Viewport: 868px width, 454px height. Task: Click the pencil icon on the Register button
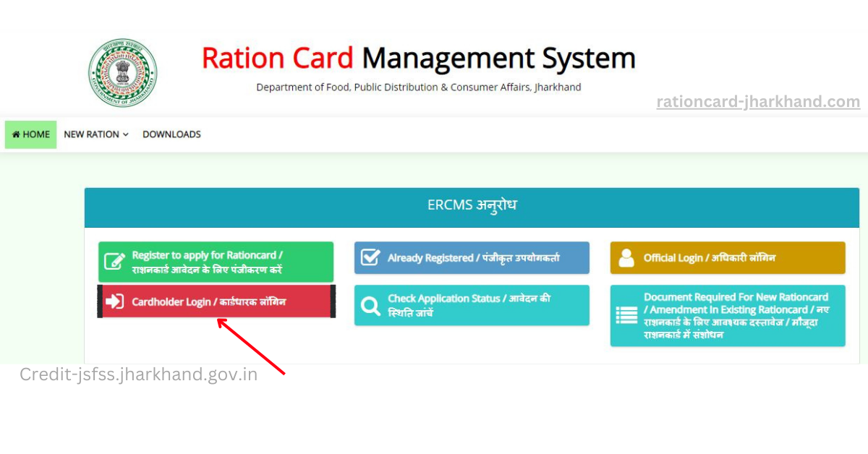point(114,261)
